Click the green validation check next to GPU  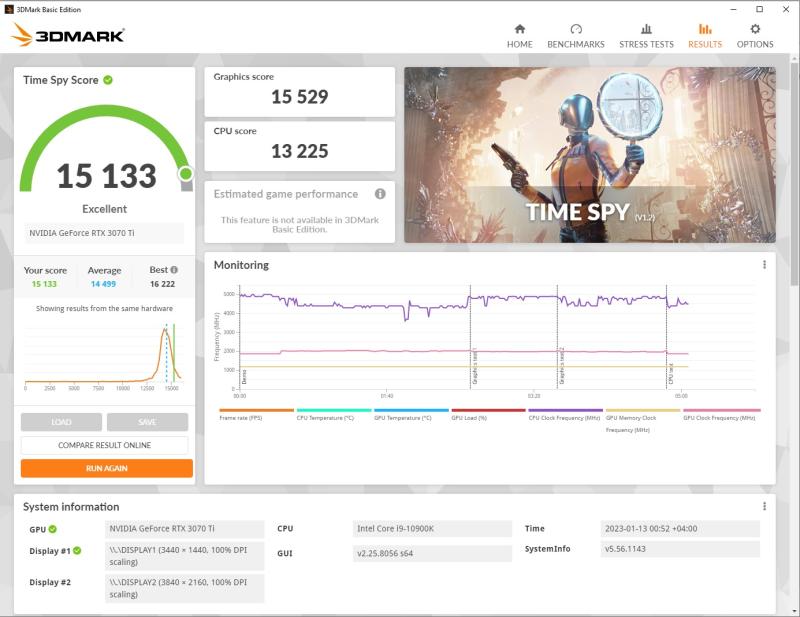pyautogui.click(x=52, y=529)
